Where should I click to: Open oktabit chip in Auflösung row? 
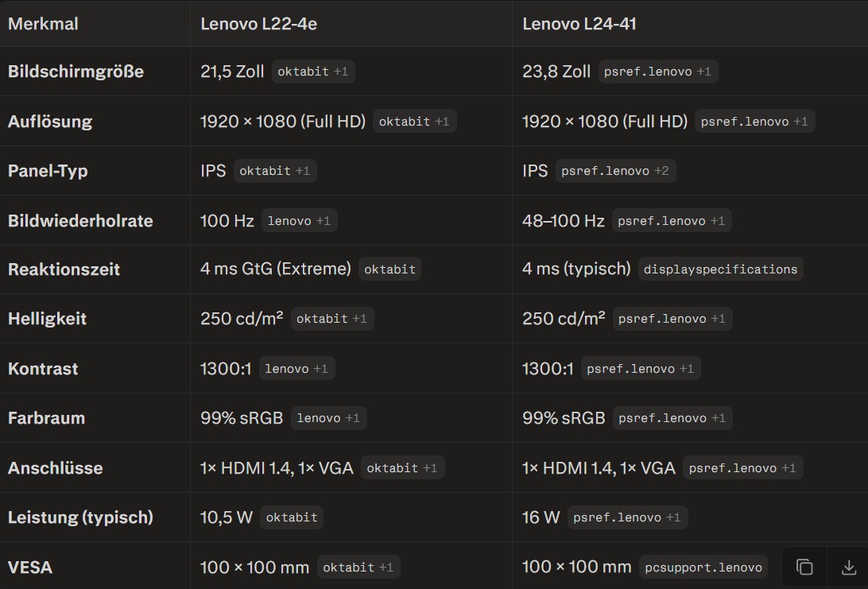pyautogui.click(x=414, y=122)
